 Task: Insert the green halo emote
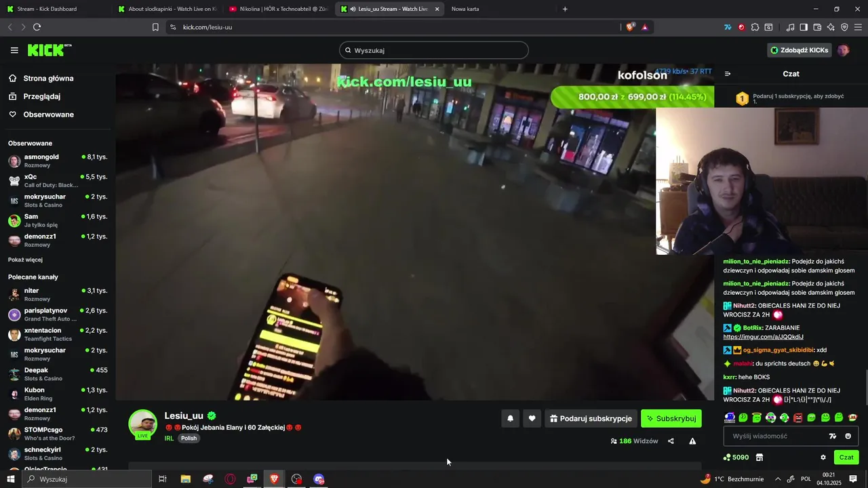(757, 418)
